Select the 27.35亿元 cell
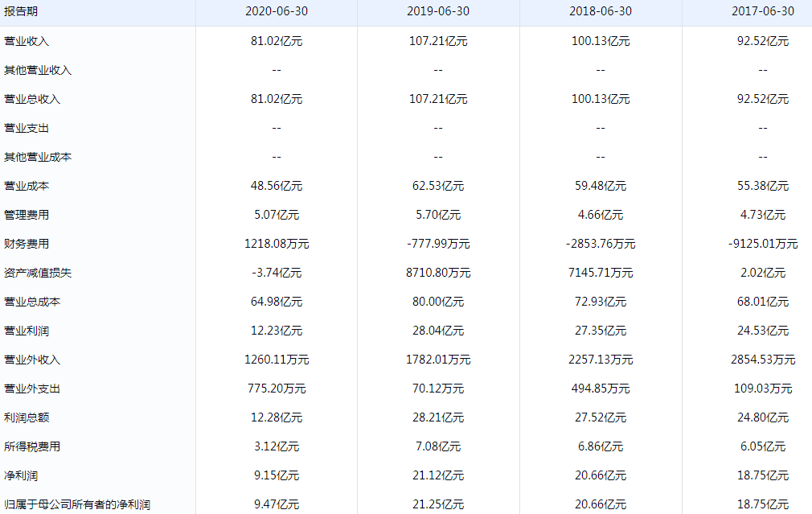This screenshot has width=812, height=514. (601, 331)
